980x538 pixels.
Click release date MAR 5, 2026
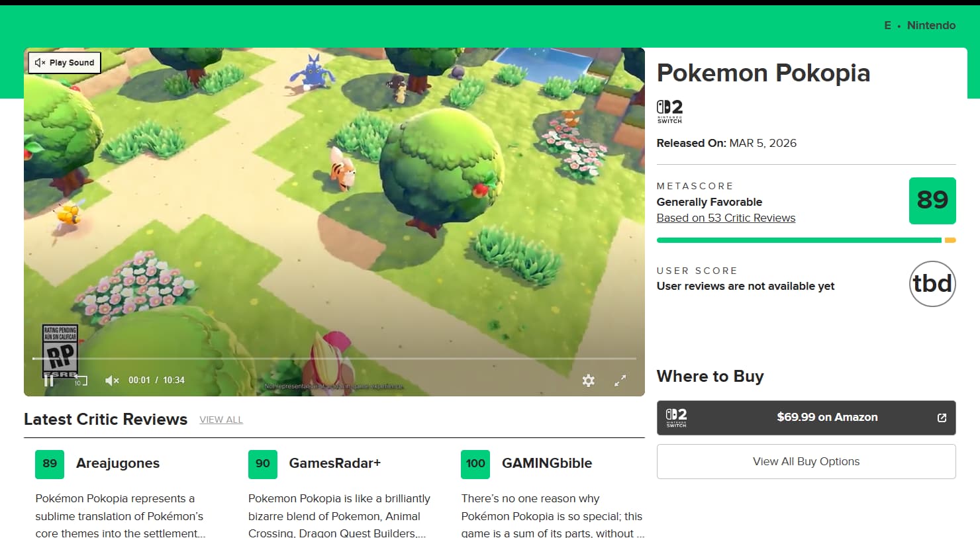coord(763,143)
